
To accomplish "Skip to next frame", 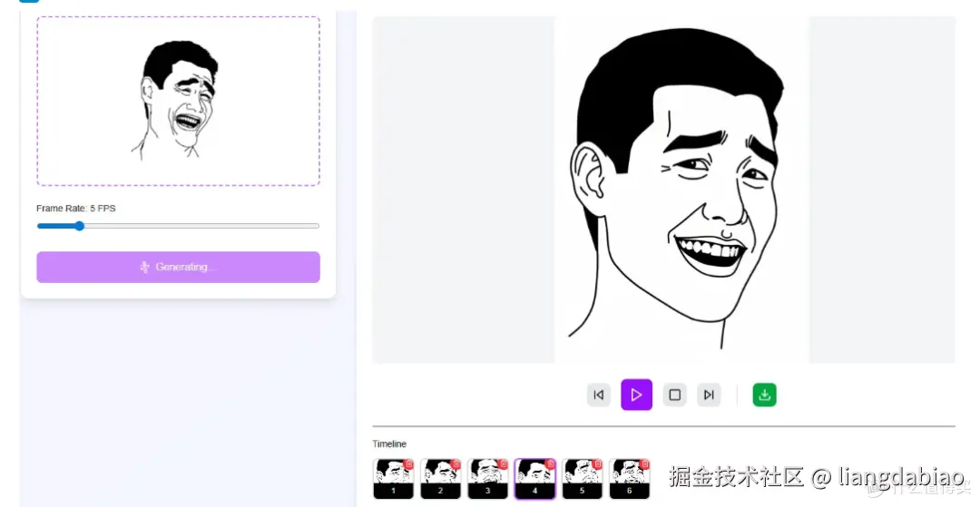I will [709, 395].
